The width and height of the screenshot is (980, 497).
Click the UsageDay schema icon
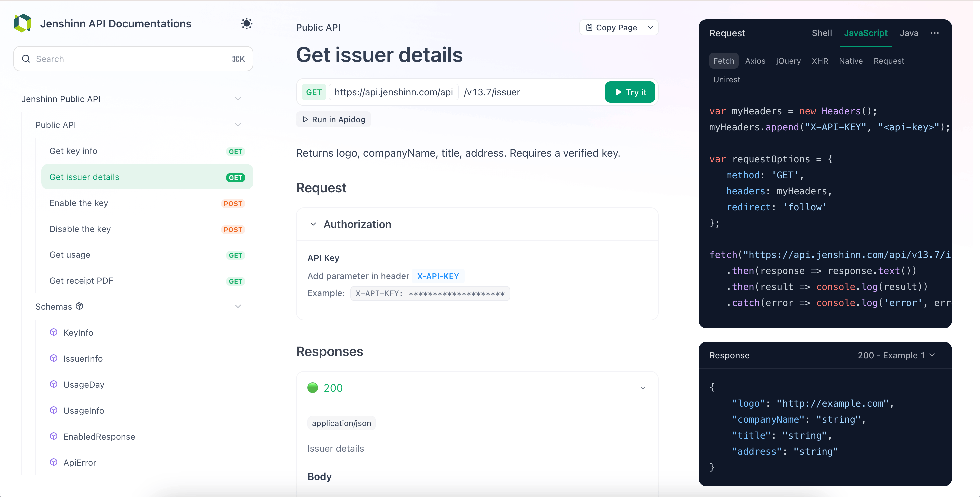pyautogui.click(x=54, y=384)
